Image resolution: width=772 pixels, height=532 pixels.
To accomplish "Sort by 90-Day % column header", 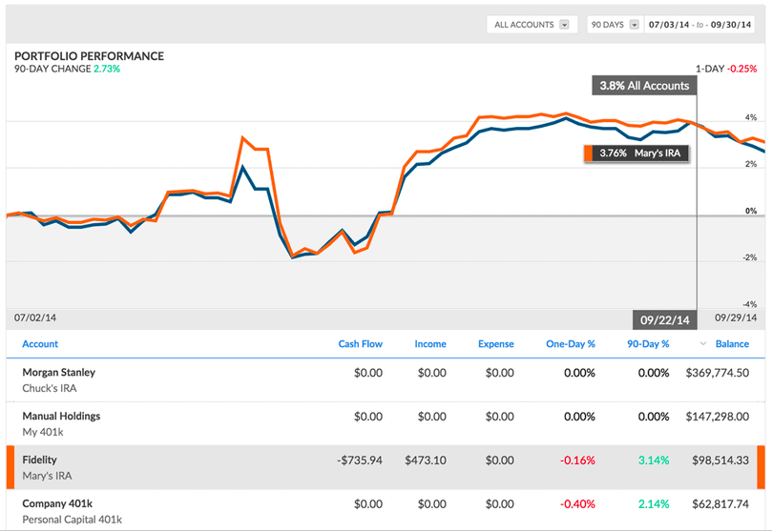I will point(647,344).
